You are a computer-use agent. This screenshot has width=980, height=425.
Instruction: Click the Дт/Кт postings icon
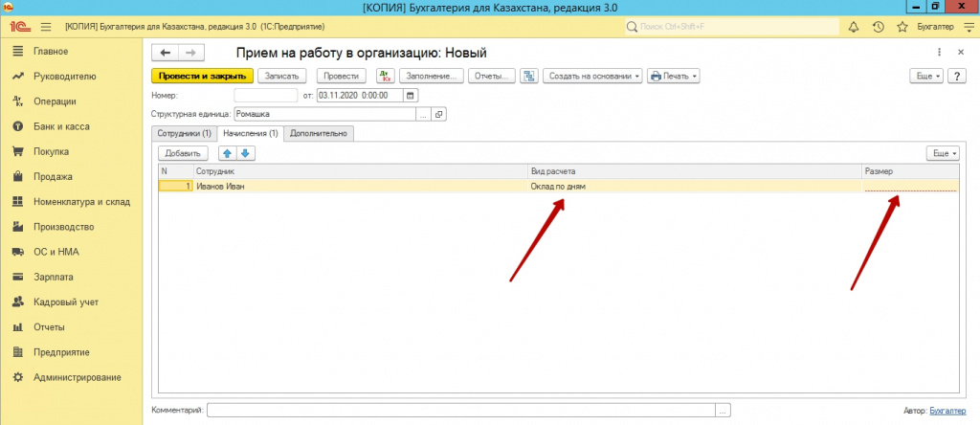click(x=386, y=77)
